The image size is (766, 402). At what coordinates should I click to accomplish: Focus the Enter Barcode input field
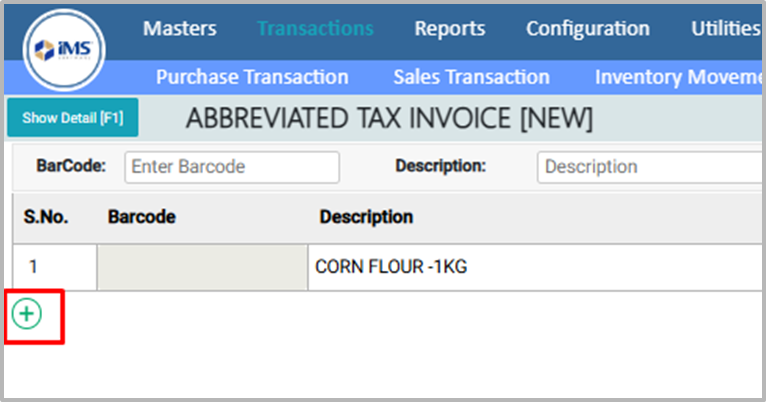pyautogui.click(x=232, y=167)
